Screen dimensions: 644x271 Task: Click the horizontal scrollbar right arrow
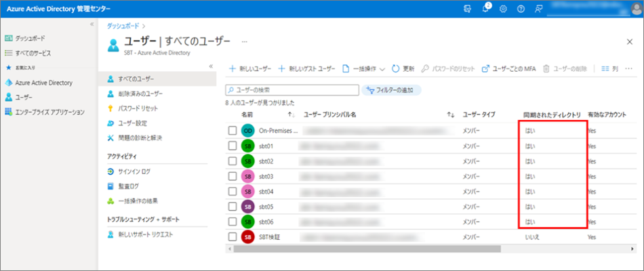coord(633,249)
